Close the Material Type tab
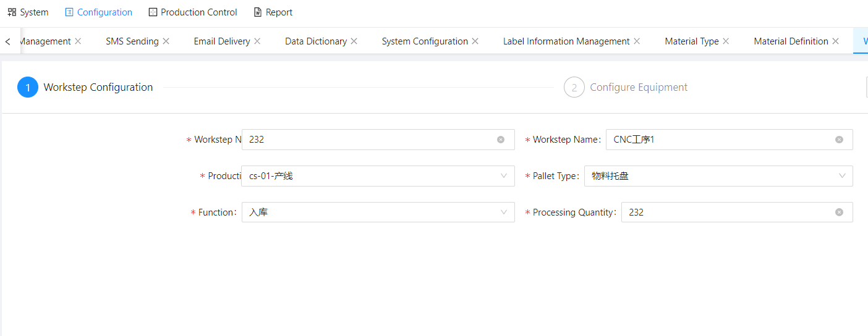This screenshot has height=336, width=868. [x=726, y=41]
